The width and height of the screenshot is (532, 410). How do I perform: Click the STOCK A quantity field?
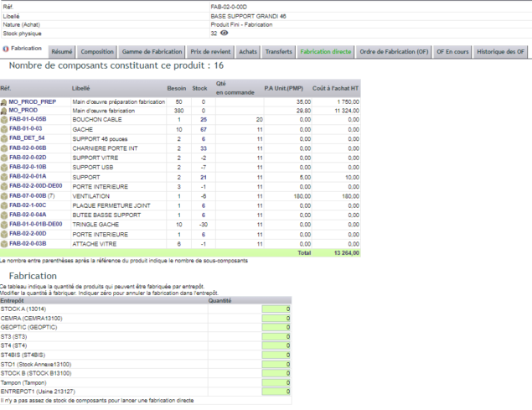276,309
